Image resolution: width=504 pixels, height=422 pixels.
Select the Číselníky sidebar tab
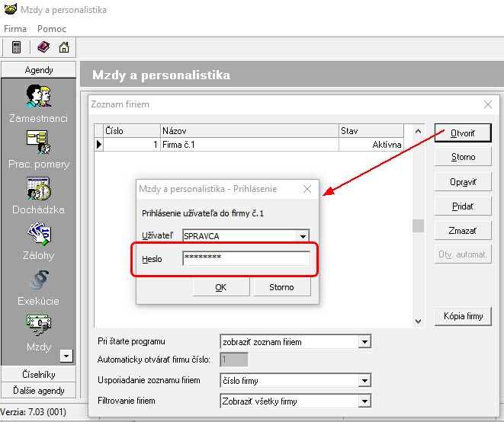pyautogui.click(x=39, y=375)
